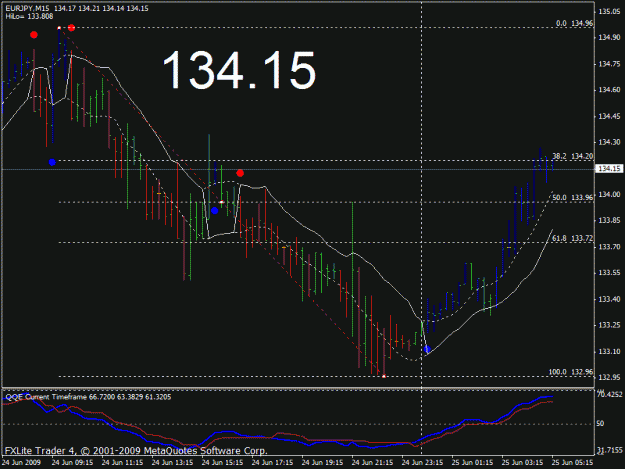The width and height of the screenshot is (625, 469).
Task: Click the 50 level on the QQE scale
Action: [x=601, y=424]
